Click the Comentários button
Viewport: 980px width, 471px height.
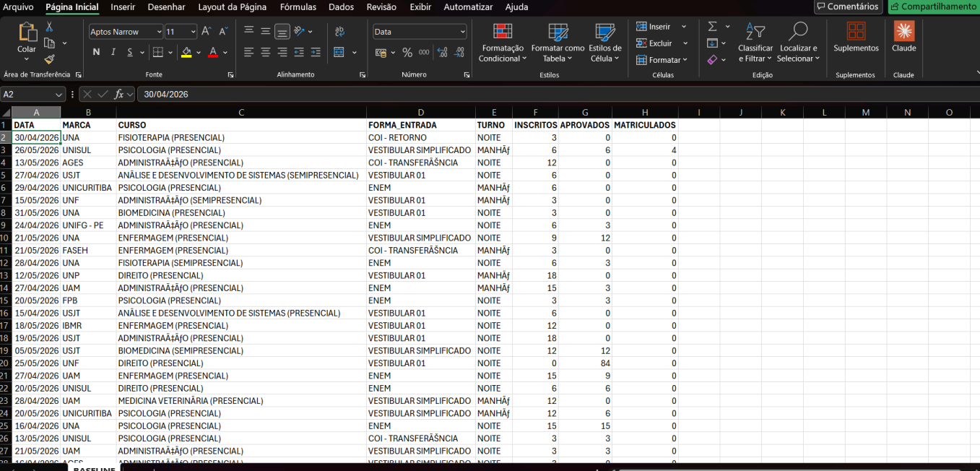coord(848,7)
